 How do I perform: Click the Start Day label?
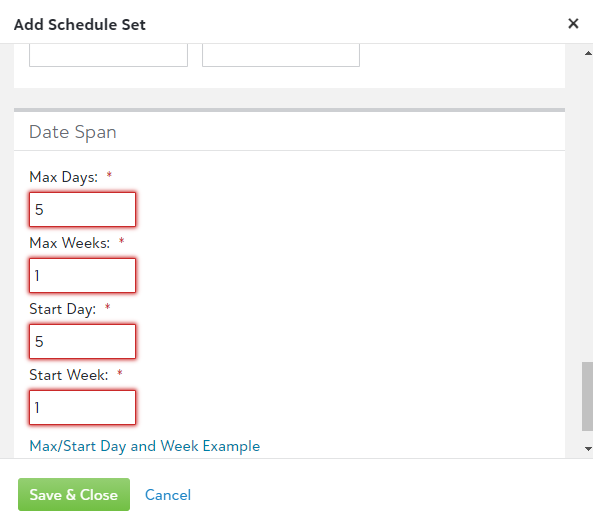63,309
